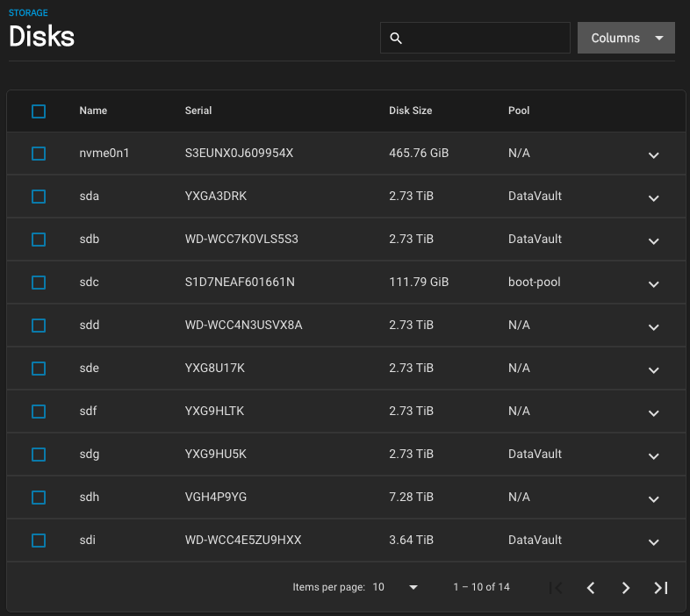
Task: Check the sda disk row
Action: point(39,197)
